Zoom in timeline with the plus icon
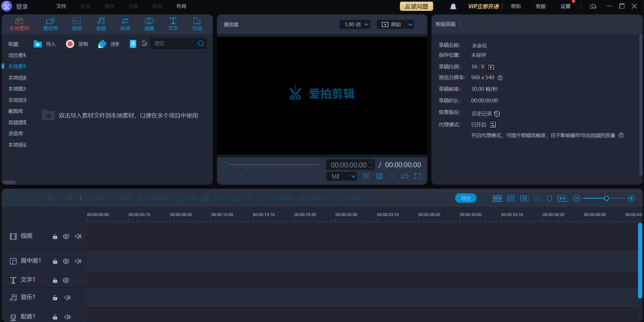644x322 pixels. pyautogui.click(x=631, y=198)
